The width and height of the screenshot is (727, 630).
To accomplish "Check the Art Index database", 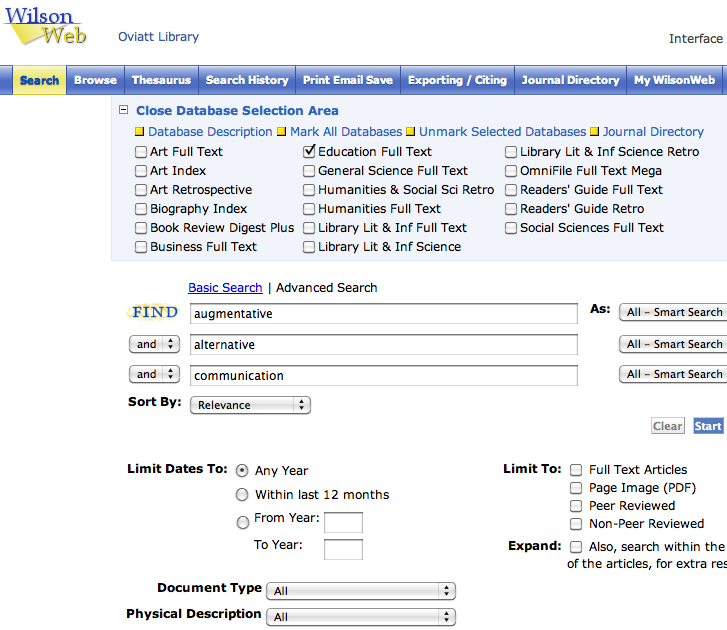I will (140, 171).
